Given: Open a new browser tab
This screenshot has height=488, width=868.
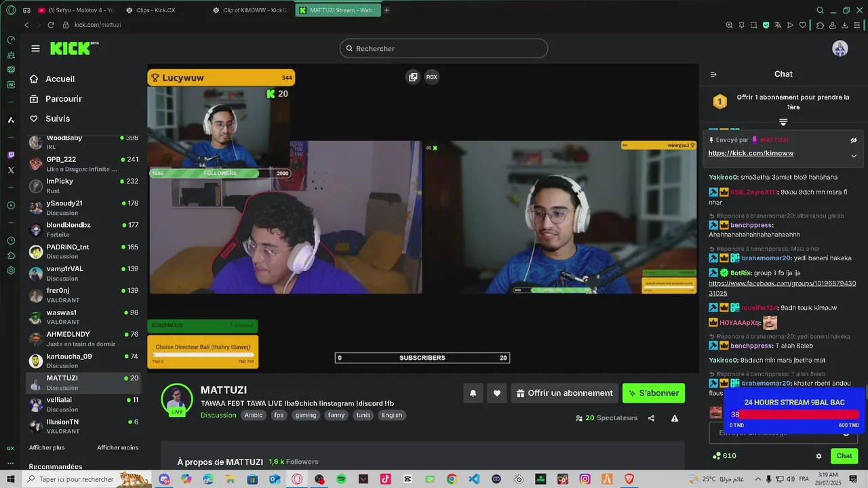Looking at the screenshot, I should (387, 10).
